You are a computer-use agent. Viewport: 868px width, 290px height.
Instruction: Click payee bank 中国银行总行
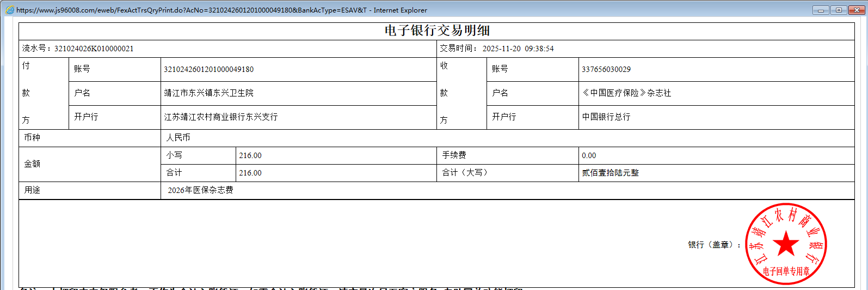pyautogui.click(x=606, y=117)
